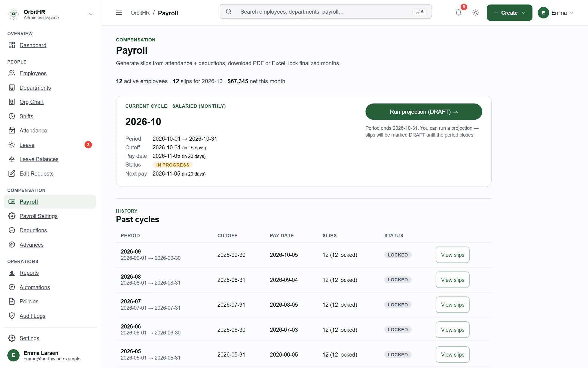Click Emma's avatar in top bar
Screen dimensions: 588x368
coord(543,13)
